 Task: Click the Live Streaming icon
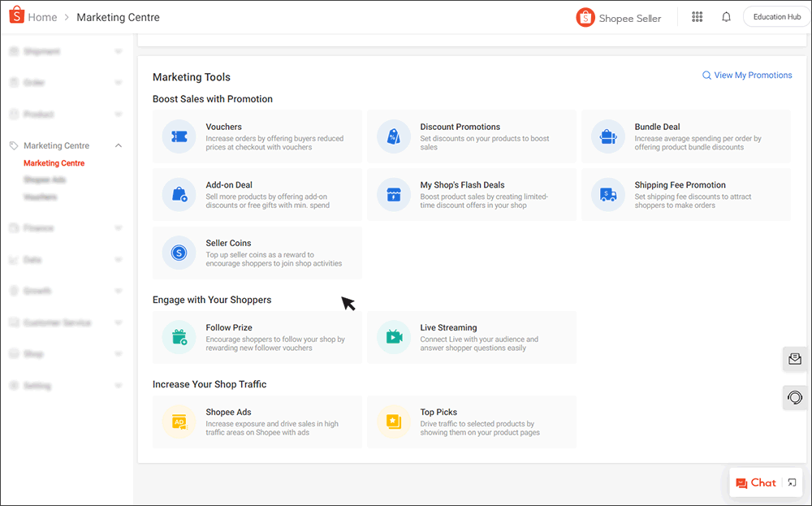[x=394, y=337]
